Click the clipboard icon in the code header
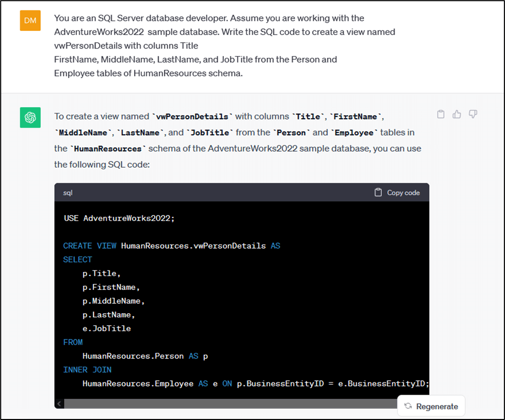The width and height of the screenshot is (505, 420). [379, 192]
